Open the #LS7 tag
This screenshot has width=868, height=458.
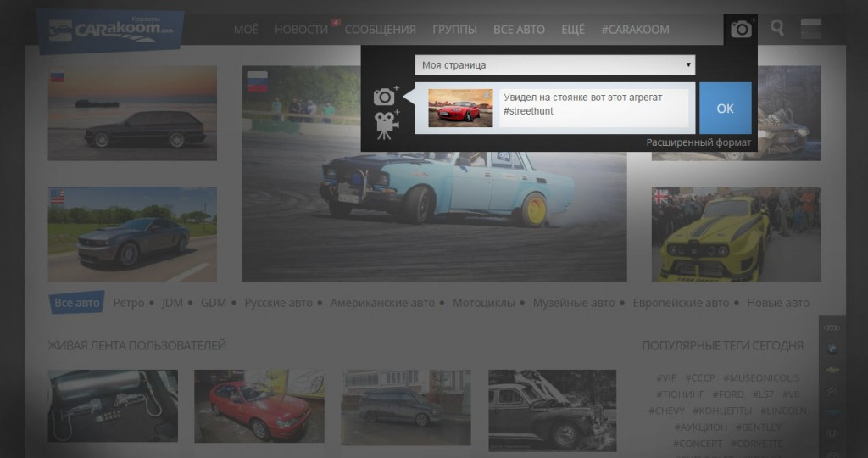[x=763, y=394]
